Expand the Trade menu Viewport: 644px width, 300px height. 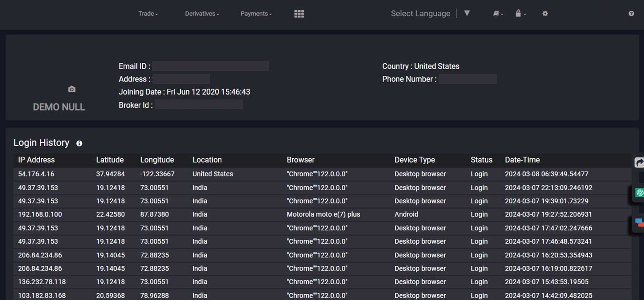pos(148,14)
